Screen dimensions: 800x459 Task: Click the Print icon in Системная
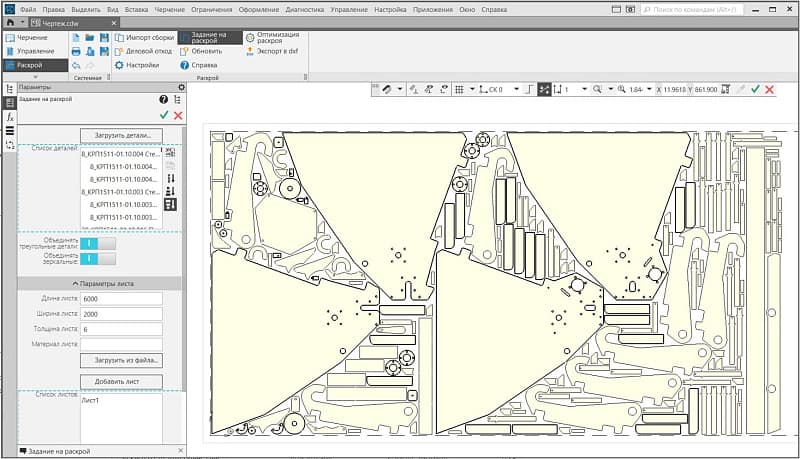[77, 51]
